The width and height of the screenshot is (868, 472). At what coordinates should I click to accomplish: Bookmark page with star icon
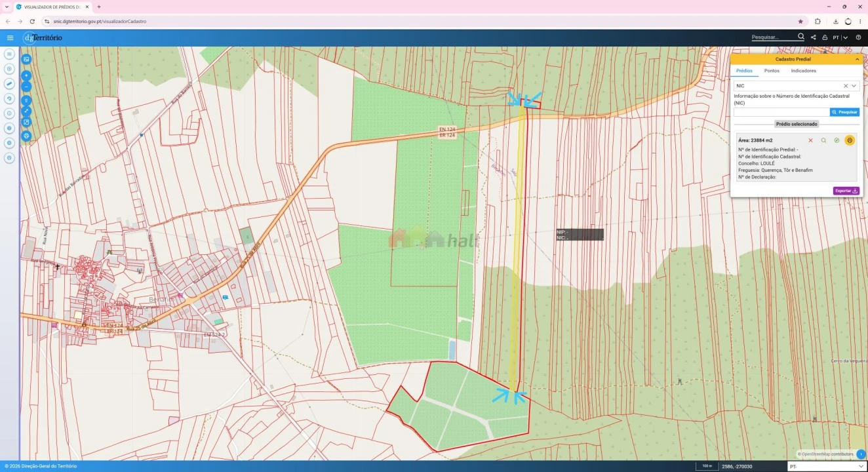point(800,21)
